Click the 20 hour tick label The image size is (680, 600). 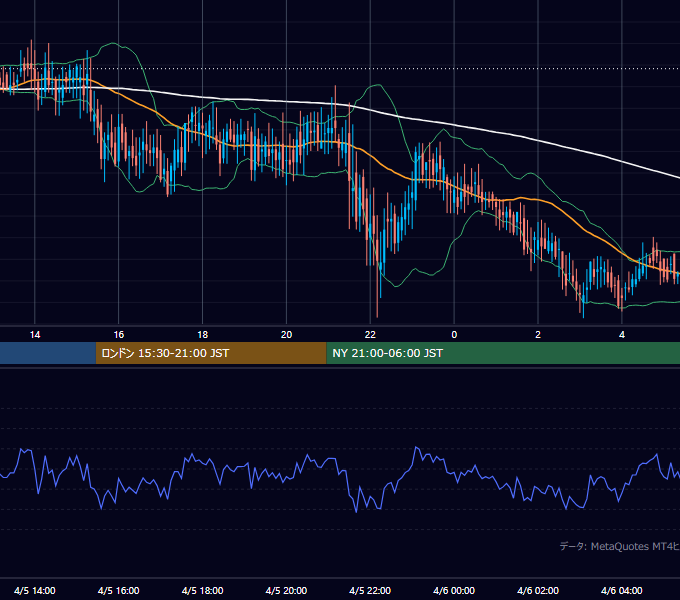coord(286,335)
